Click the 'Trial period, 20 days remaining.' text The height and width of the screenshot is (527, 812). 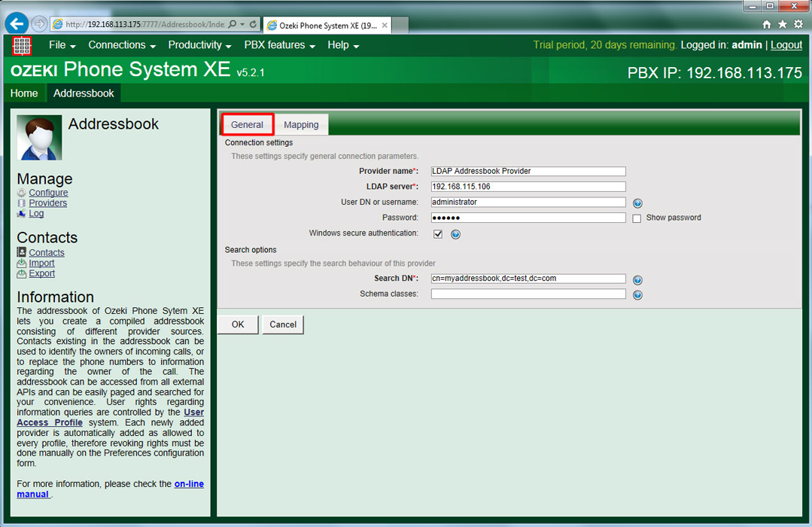click(605, 45)
